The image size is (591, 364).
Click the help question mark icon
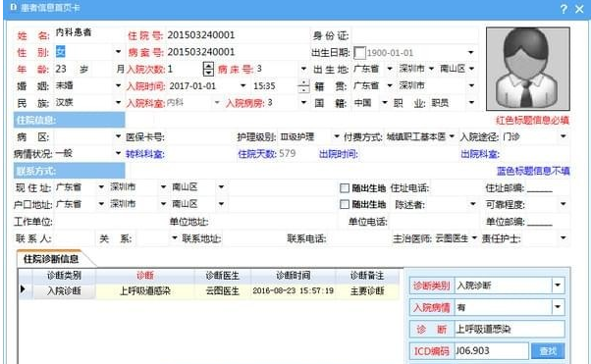pos(564,9)
